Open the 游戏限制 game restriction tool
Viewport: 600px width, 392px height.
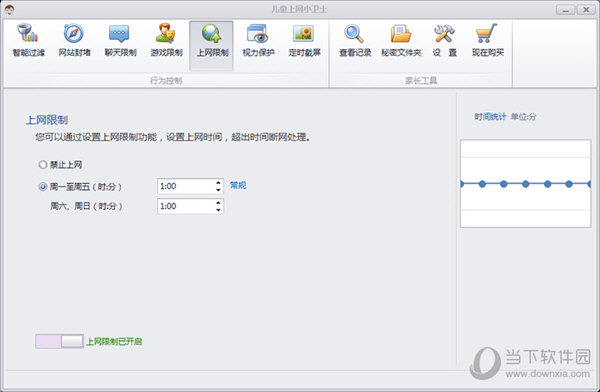[x=166, y=41]
